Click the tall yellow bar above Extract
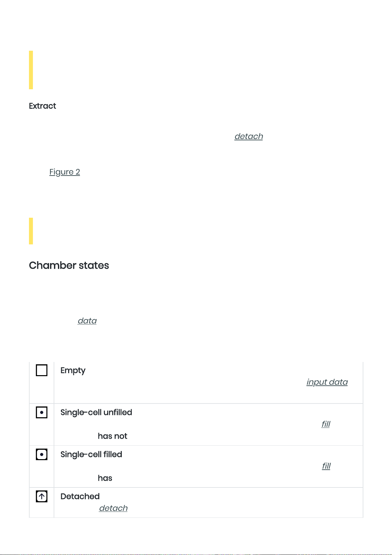This screenshot has height=555, width=392. [31, 70]
